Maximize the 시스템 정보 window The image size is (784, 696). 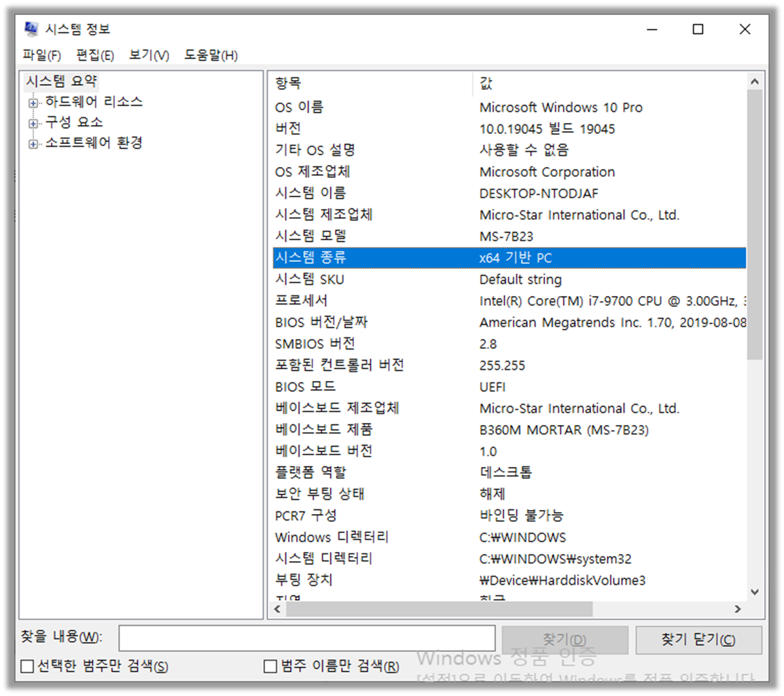coord(698,29)
